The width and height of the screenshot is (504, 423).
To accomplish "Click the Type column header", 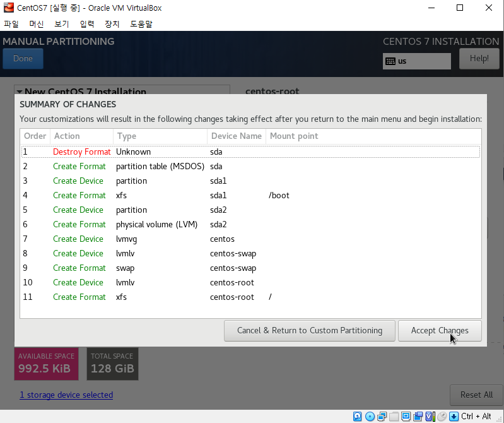I will coord(160,136).
